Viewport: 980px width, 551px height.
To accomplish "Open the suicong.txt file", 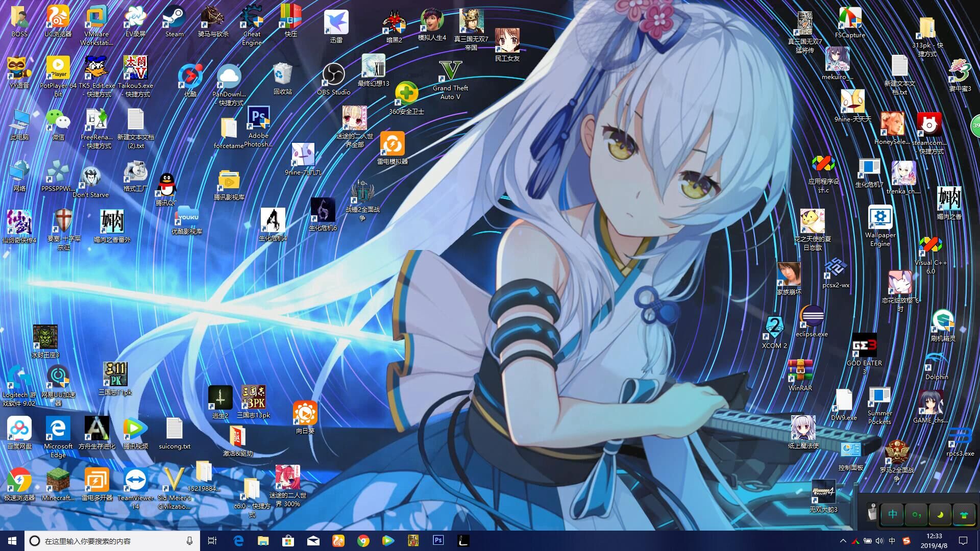I will (175, 434).
